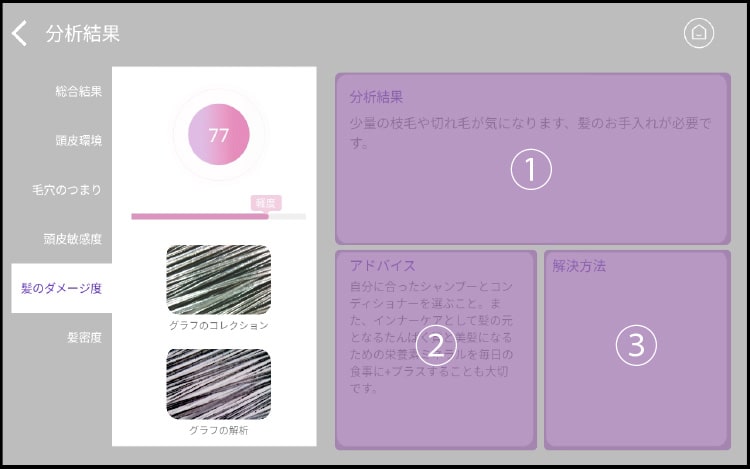Select the 解決方法 panel marked 3
Viewport: 750px width, 469px height.
click(637, 349)
